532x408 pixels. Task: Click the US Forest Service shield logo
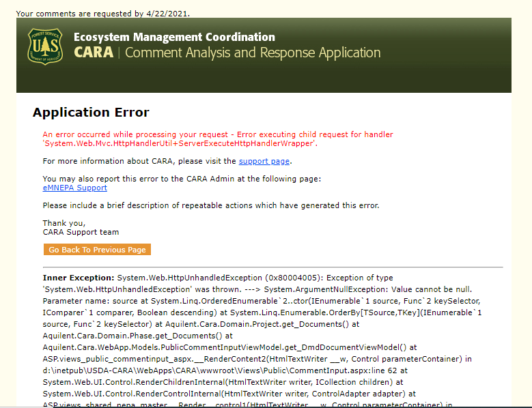pos(45,46)
